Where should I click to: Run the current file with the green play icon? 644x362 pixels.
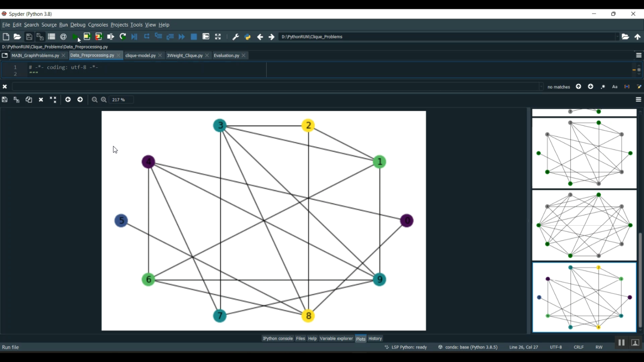(x=75, y=37)
